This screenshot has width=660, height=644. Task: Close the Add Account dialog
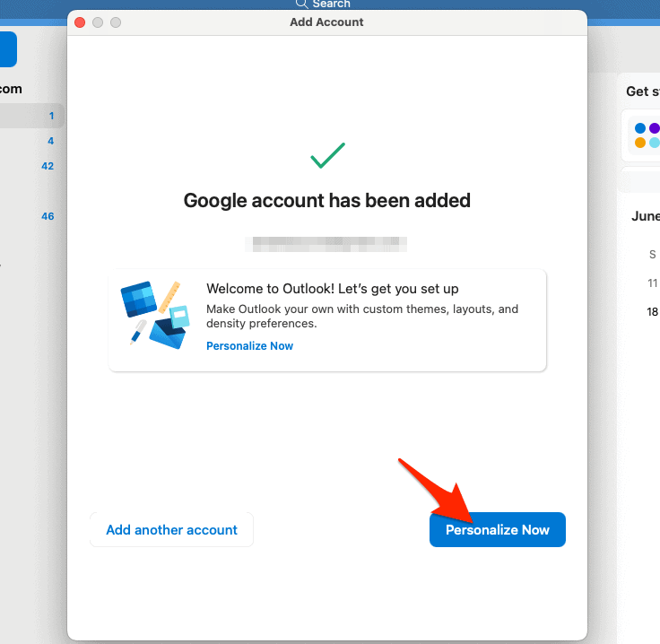(81, 22)
